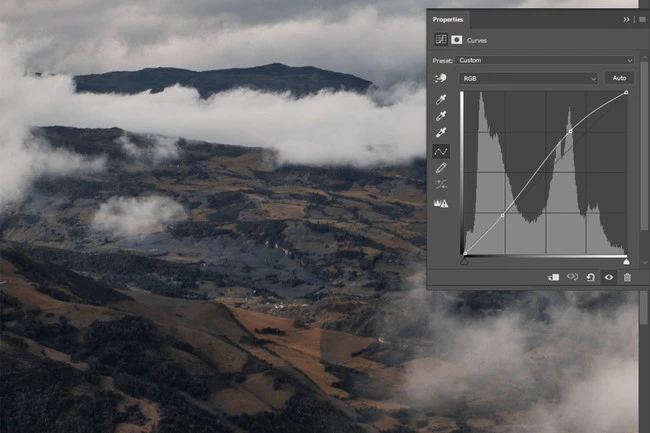Delete the adjustment layer with trash icon
The width and height of the screenshot is (650, 433).
tap(627, 277)
